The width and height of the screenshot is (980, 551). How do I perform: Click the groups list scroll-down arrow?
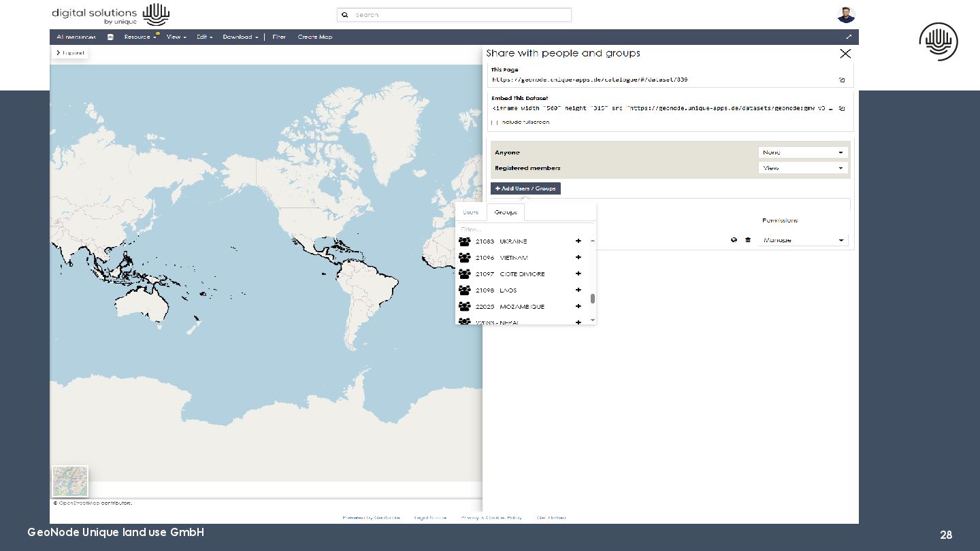pyautogui.click(x=593, y=320)
